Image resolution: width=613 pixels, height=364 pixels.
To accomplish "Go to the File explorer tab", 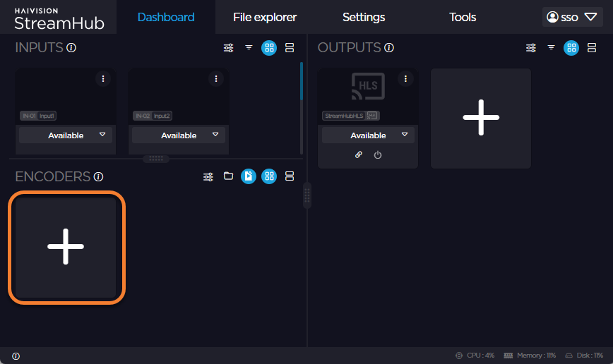I will 265,17.
